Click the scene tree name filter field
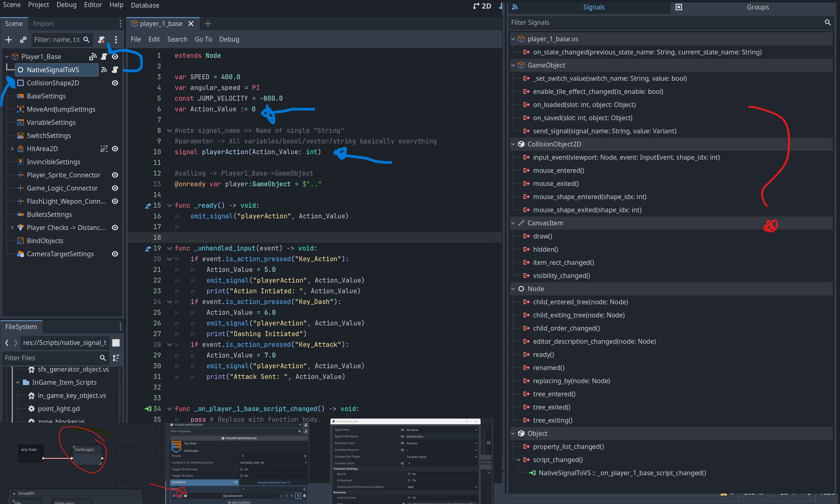The image size is (840, 504). coord(57,40)
